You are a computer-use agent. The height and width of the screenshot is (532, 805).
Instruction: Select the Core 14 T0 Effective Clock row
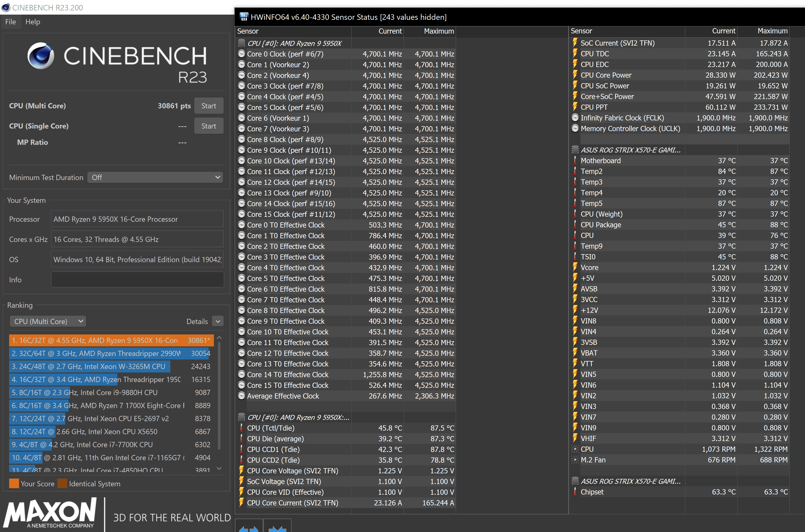[345, 375]
